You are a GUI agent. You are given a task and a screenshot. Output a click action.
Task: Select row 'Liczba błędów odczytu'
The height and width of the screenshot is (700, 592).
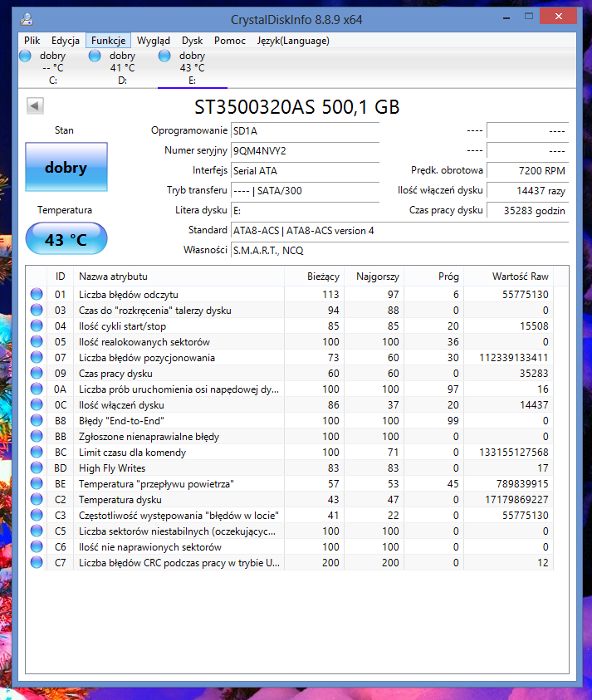click(x=289, y=294)
